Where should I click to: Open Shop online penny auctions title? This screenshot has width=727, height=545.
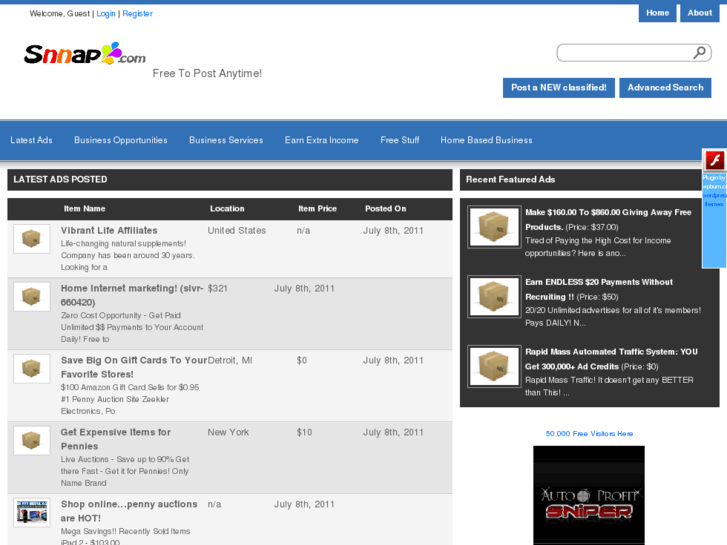pyautogui.click(x=129, y=511)
